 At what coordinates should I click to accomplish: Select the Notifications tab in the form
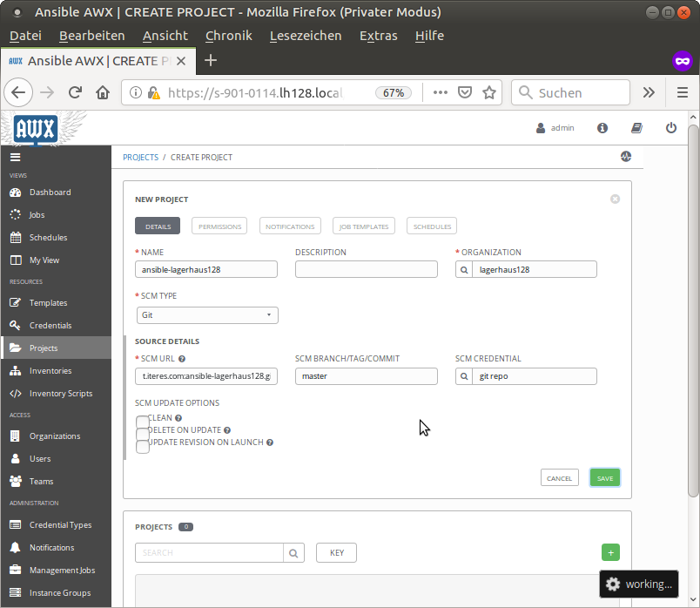pos(290,226)
